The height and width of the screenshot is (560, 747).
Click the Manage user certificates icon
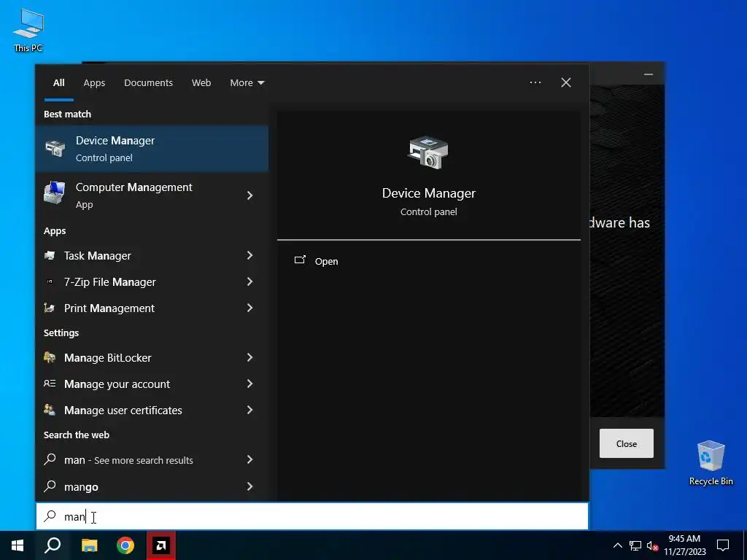click(50, 410)
